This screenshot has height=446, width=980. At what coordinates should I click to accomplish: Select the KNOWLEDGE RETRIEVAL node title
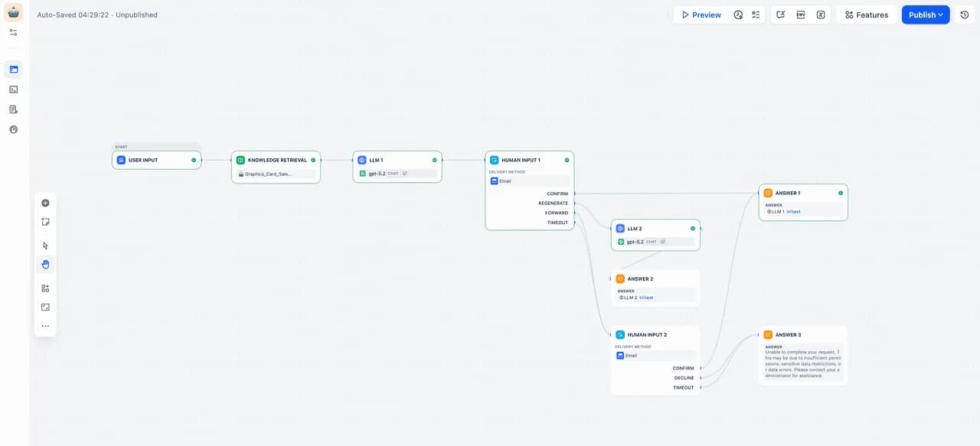(277, 160)
